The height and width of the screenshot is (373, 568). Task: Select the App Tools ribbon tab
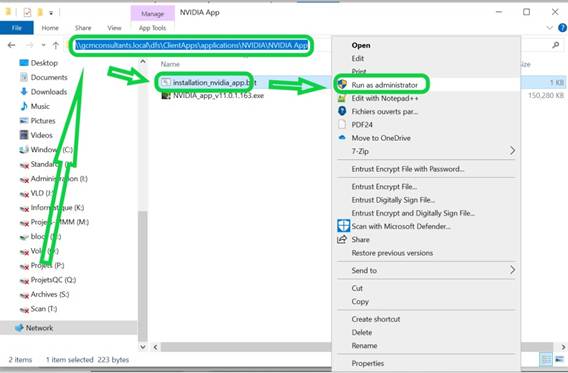tap(153, 28)
